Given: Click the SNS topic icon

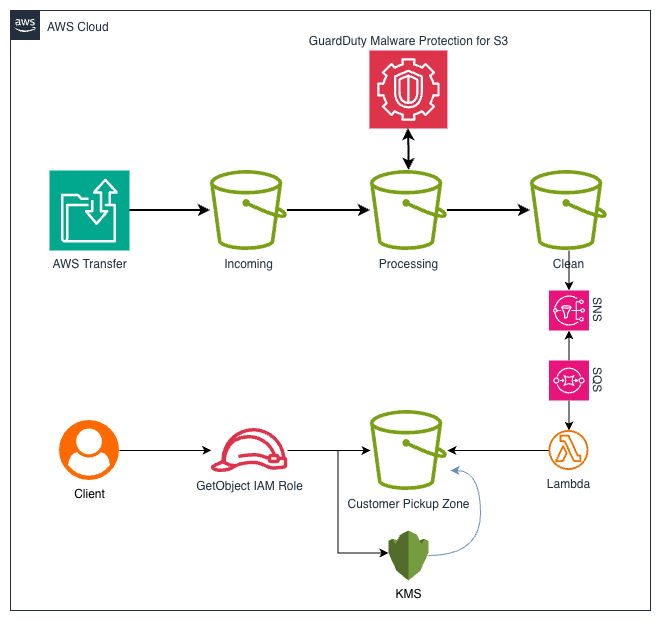Looking at the screenshot, I should click(569, 310).
